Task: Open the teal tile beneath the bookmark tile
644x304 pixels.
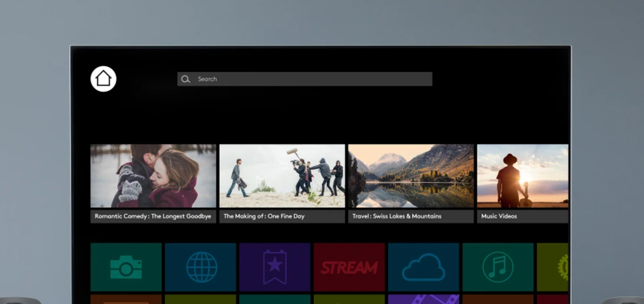Action: coord(275,299)
